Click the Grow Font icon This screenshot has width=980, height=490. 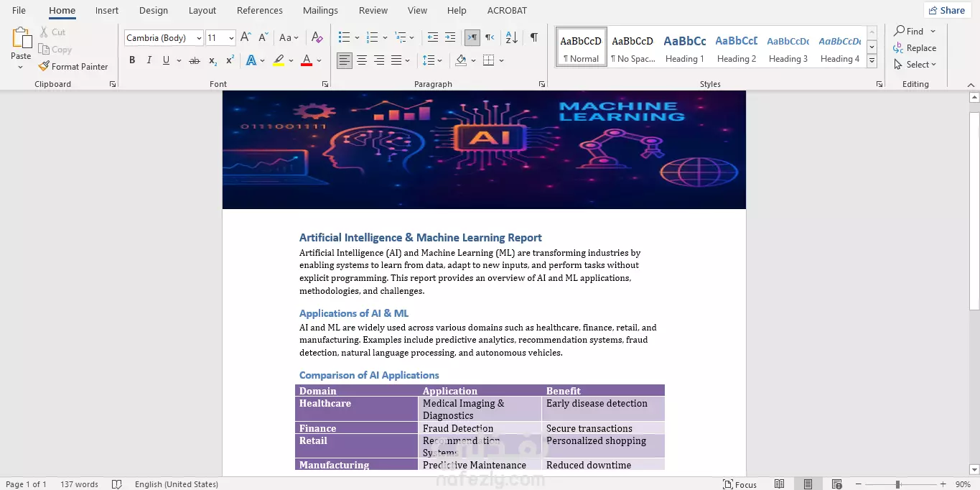tap(246, 37)
